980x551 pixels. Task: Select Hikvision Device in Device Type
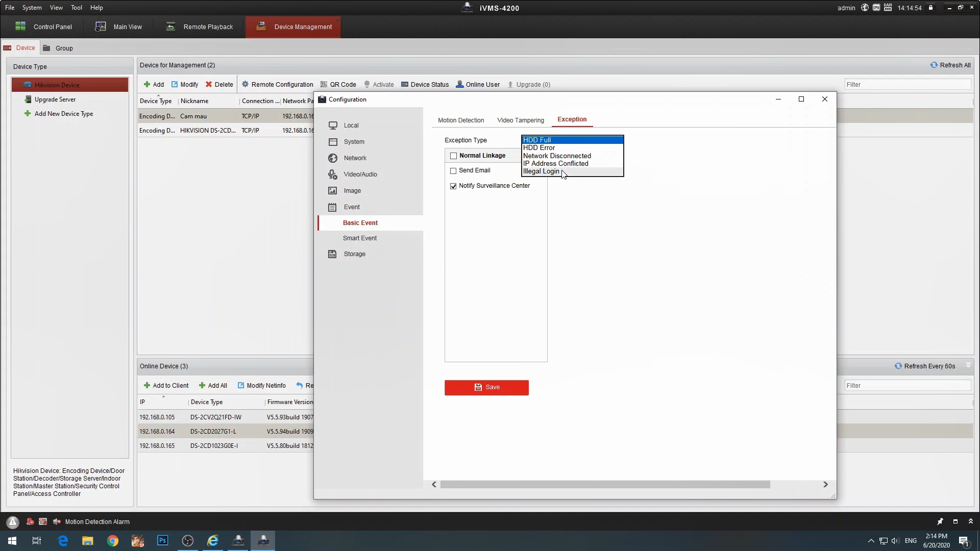tap(70, 85)
